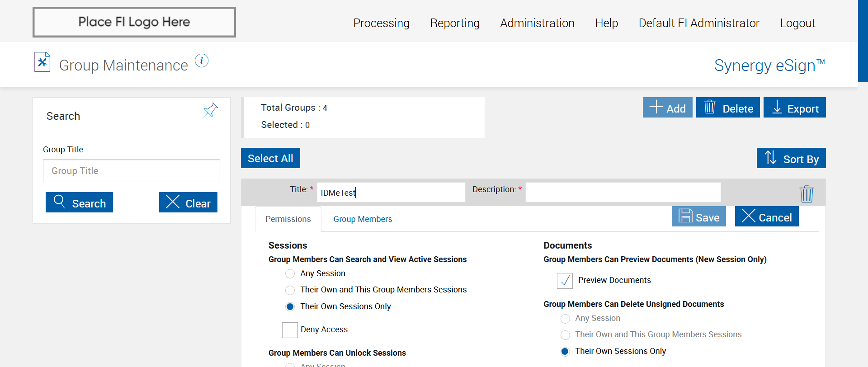Open the Sort By dropdown
The width and height of the screenshot is (868, 367).
[791, 158]
